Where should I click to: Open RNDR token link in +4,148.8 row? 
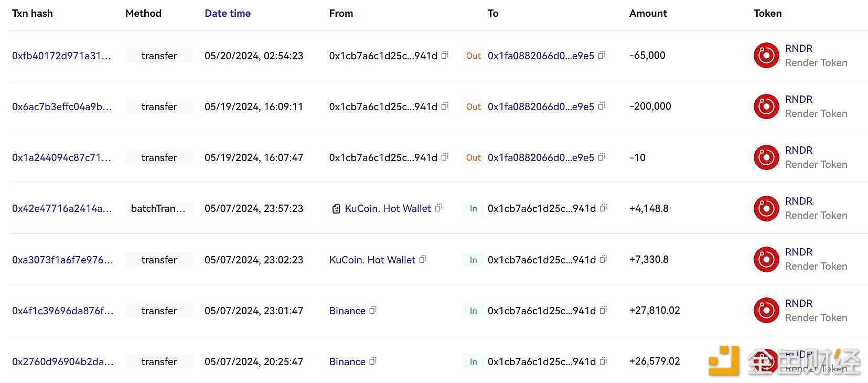pos(799,201)
